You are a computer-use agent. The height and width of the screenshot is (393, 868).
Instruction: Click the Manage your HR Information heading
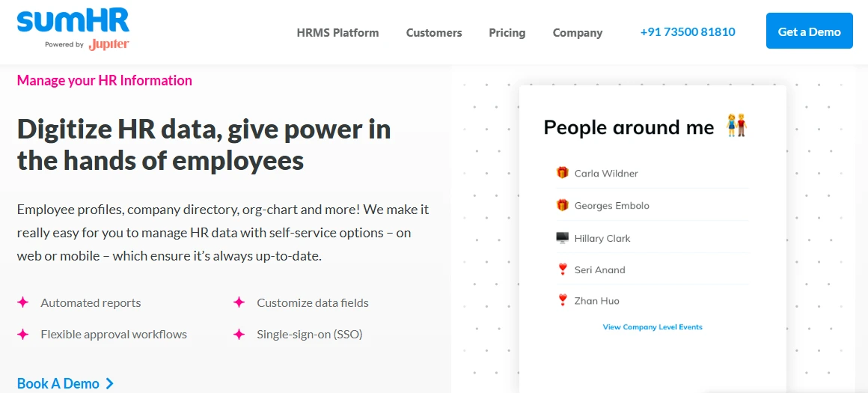[x=105, y=81]
